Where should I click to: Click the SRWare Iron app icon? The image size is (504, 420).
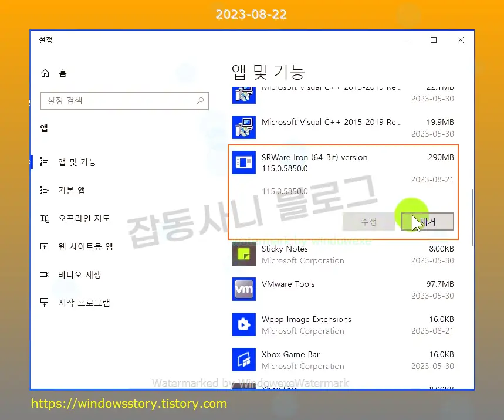(x=244, y=162)
